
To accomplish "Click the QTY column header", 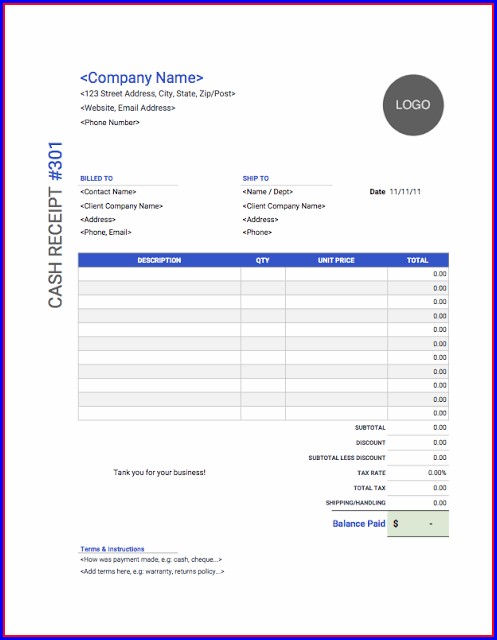I will [x=263, y=260].
